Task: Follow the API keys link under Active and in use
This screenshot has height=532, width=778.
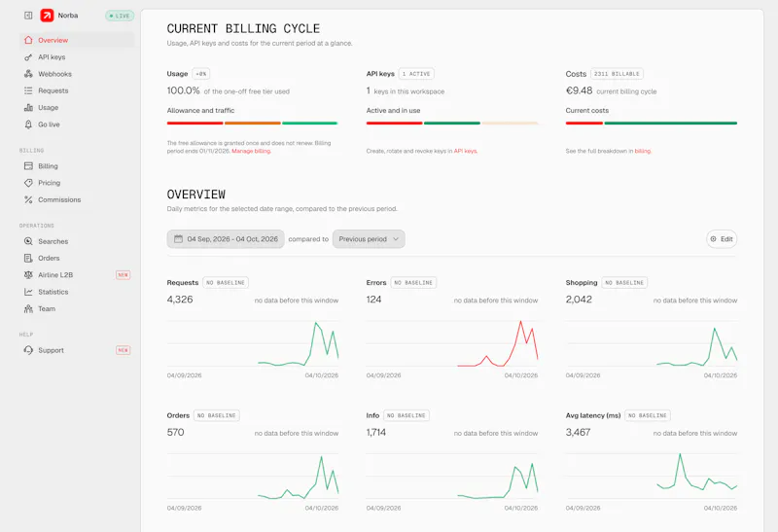Action: tap(466, 152)
